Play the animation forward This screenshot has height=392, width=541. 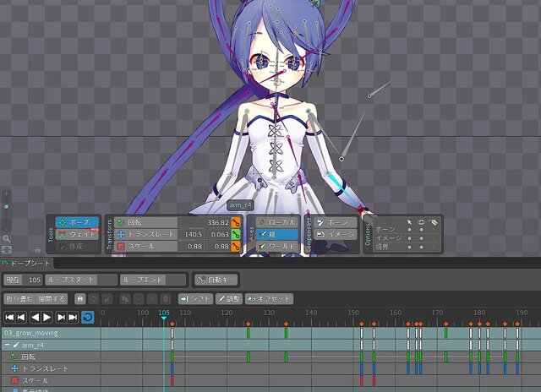click(x=47, y=317)
